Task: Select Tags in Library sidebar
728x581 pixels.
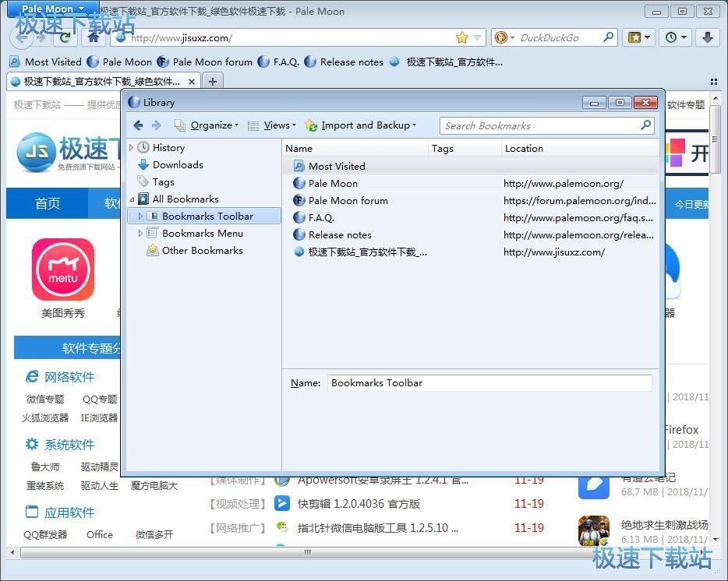Action: [164, 182]
